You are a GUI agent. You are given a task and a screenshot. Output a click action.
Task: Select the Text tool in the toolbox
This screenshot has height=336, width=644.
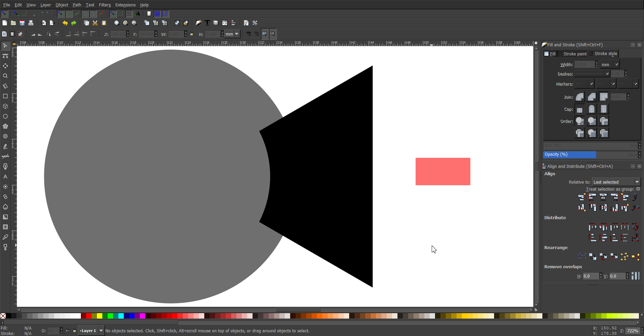(5, 177)
